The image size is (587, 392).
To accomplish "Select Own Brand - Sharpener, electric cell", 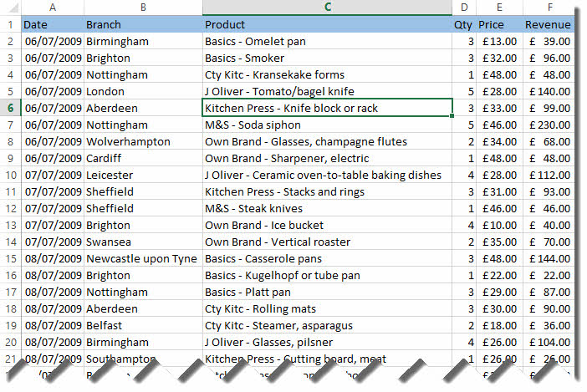I will pyautogui.click(x=327, y=159).
